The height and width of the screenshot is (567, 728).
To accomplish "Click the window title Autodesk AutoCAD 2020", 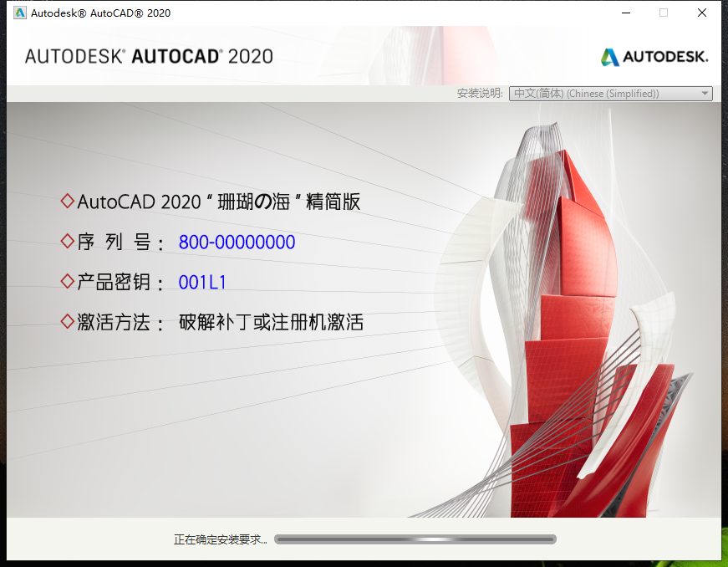I will click(x=101, y=13).
